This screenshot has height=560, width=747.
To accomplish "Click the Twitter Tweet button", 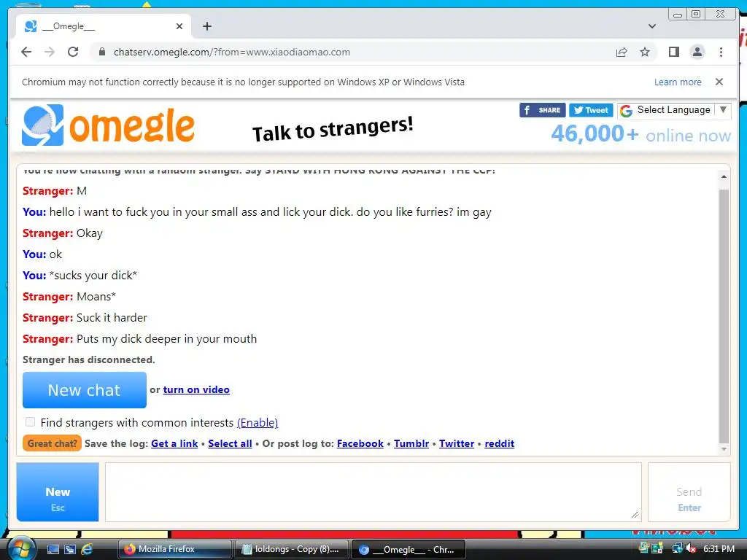I will pyautogui.click(x=591, y=110).
